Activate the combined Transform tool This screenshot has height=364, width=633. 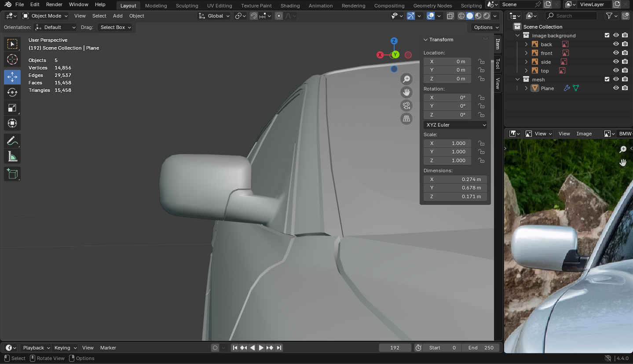point(12,123)
